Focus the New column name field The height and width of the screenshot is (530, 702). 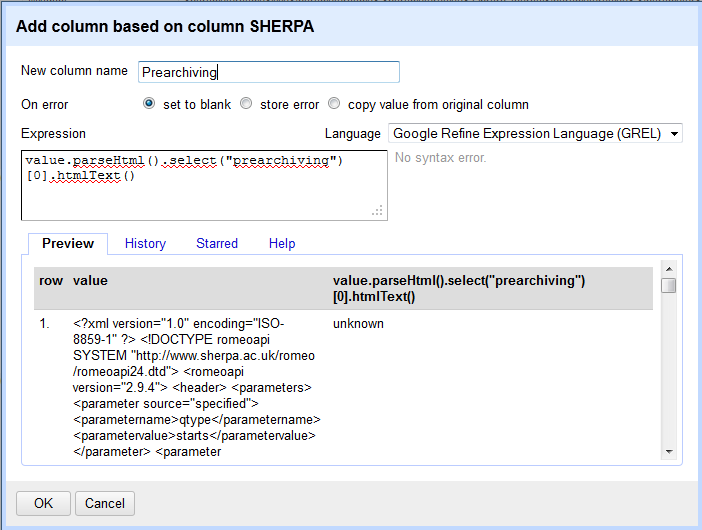pos(269,72)
